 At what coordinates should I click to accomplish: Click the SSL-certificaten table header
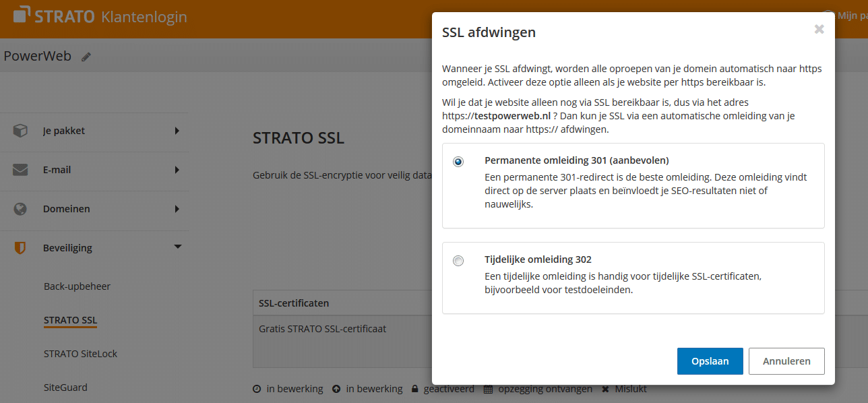294,303
